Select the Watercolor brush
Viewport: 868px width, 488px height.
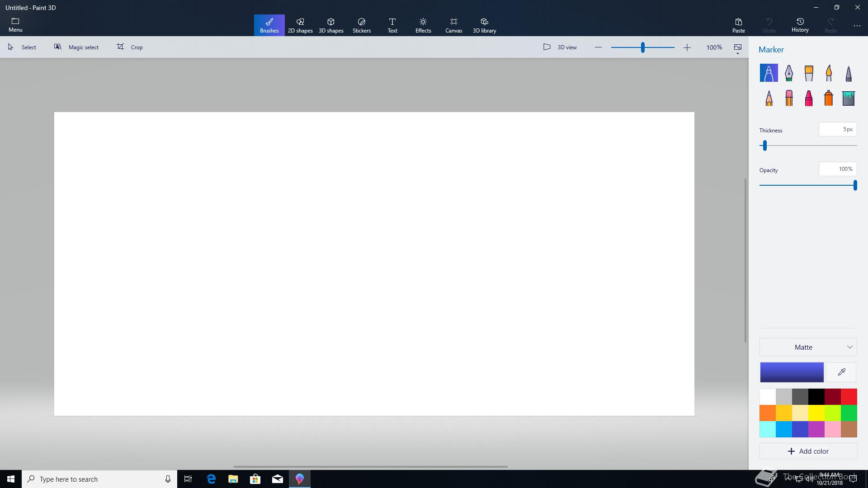tap(829, 73)
